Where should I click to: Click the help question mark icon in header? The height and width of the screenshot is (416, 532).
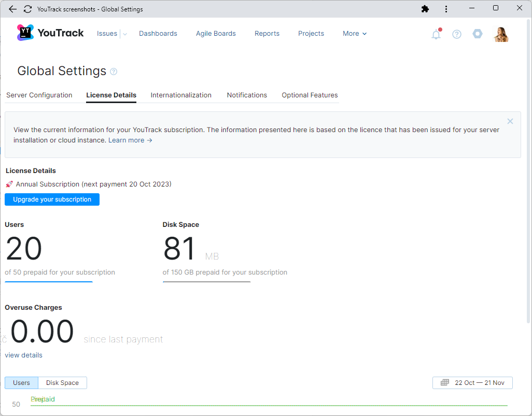pos(457,34)
